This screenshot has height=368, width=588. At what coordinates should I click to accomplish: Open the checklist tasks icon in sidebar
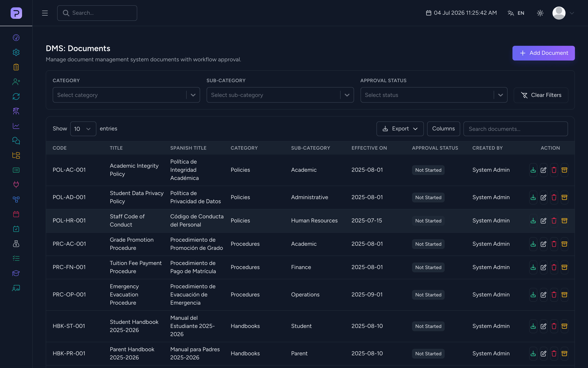[x=16, y=258]
